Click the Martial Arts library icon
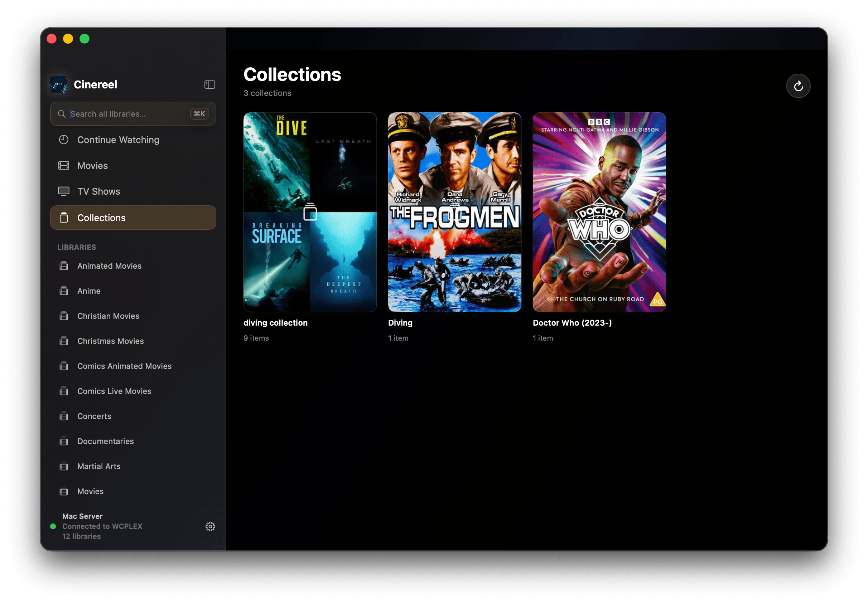 point(63,466)
